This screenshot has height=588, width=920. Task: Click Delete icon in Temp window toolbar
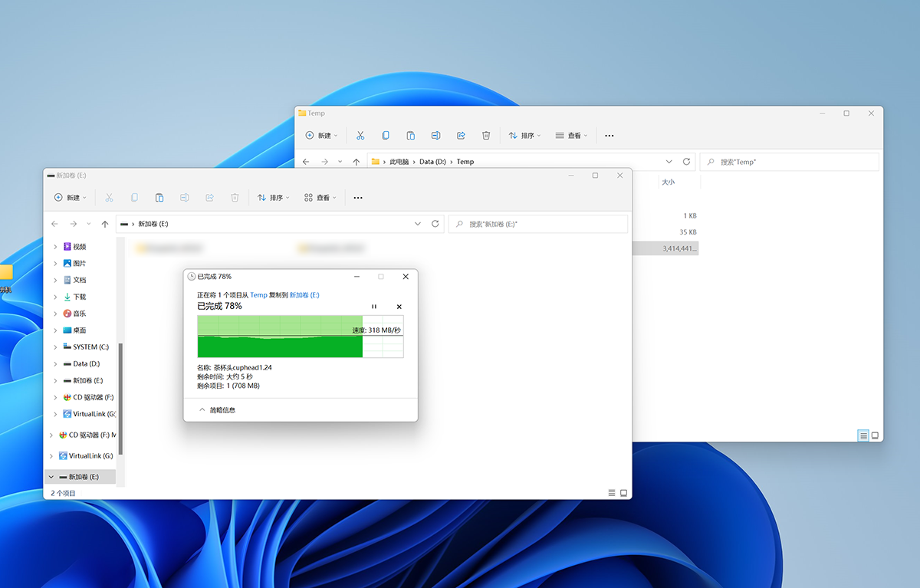(x=486, y=136)
